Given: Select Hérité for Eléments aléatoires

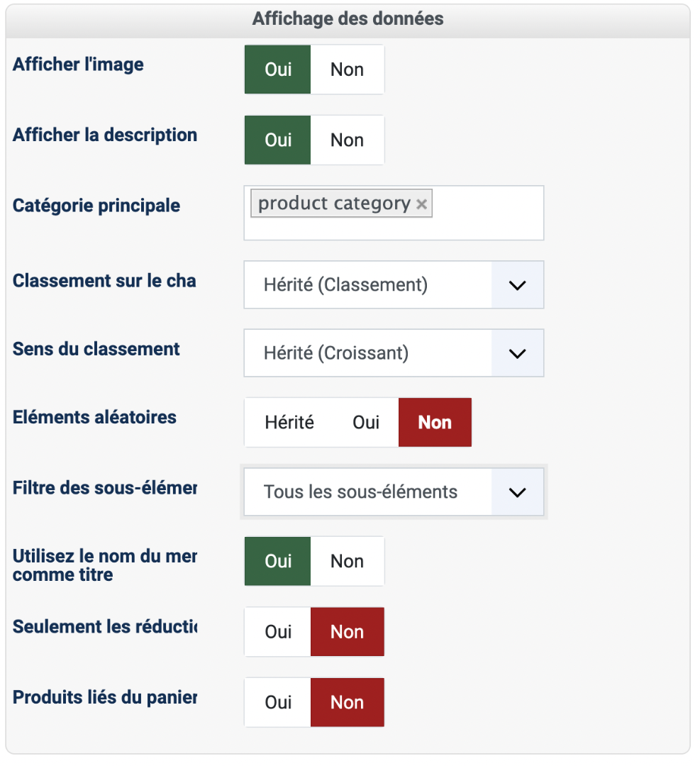Looking at the screenshot, I should [289, 422].
